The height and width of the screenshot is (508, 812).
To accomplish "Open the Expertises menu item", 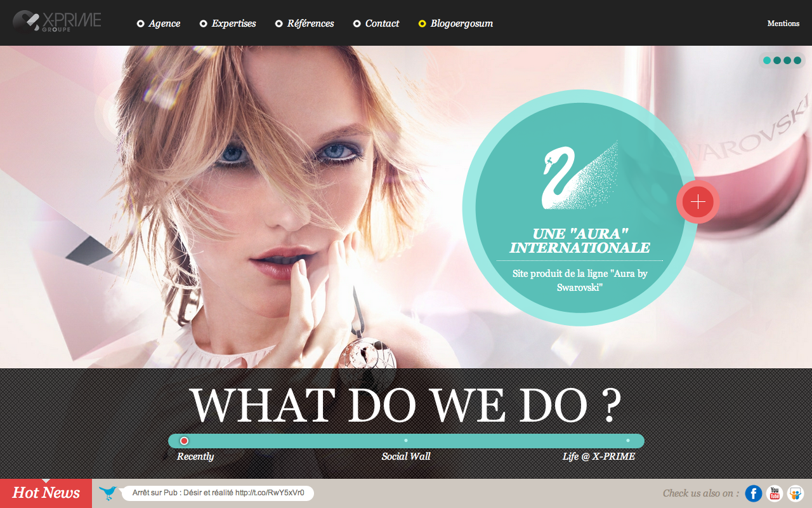I will click(x=228, y=23).
